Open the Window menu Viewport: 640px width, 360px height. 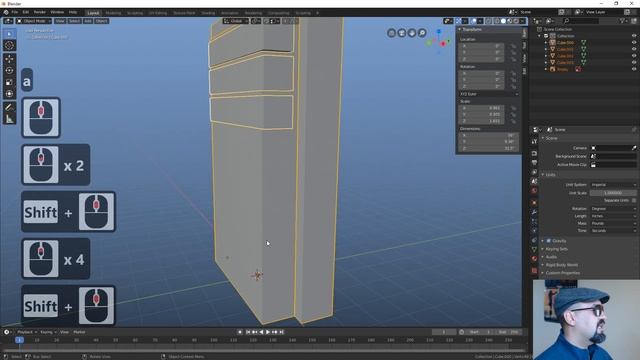57,12
